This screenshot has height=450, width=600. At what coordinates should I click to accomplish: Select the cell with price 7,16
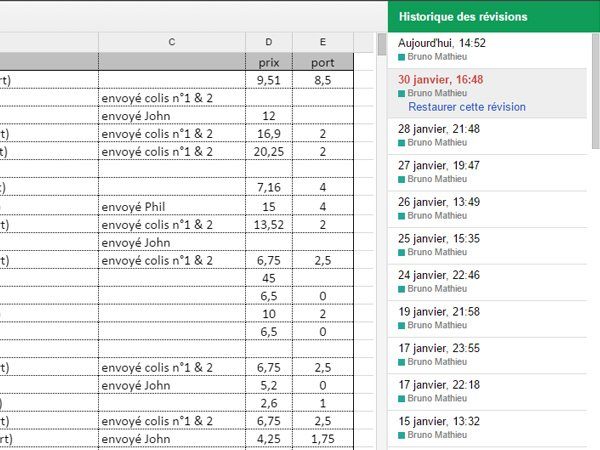(x=269, y=187)
